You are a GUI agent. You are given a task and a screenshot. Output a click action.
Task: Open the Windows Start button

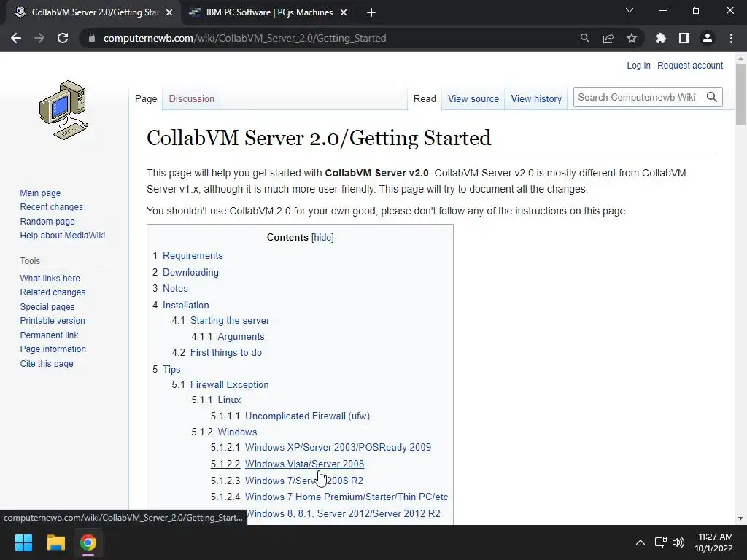click(23, 542)
